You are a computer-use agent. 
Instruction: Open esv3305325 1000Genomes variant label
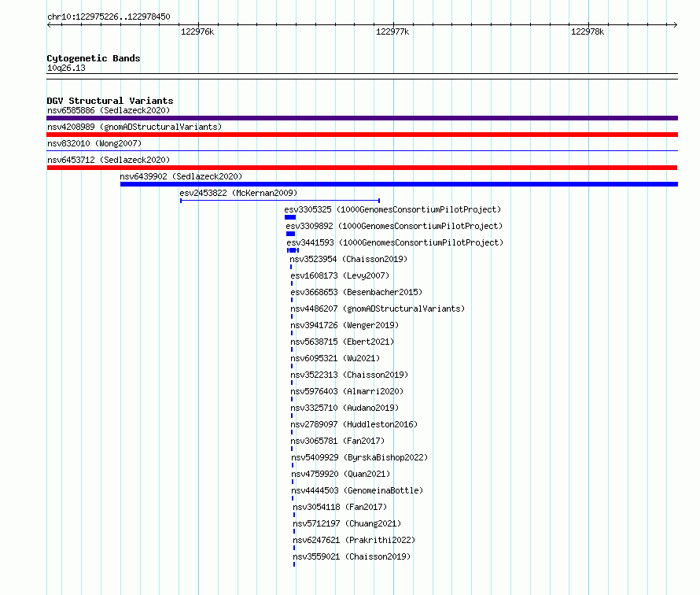(x=392, y=209)
